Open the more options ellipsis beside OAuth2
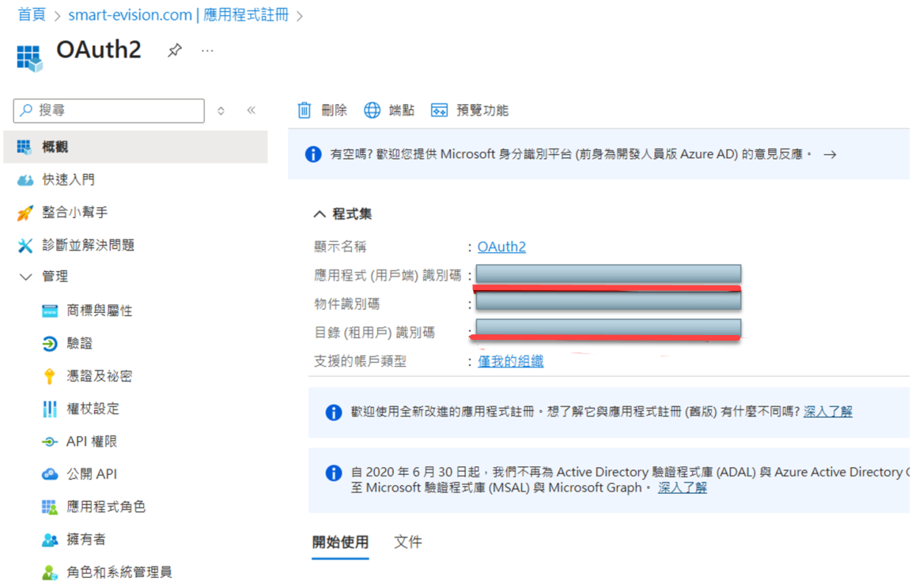The width and height of the screenshot is (912, 588). [x=207, y=51]
